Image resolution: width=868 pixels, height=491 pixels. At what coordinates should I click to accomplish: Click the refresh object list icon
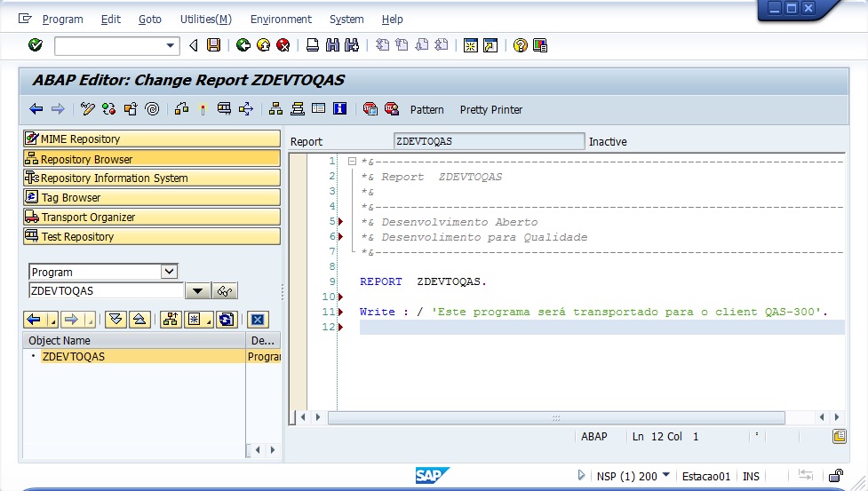227,320
